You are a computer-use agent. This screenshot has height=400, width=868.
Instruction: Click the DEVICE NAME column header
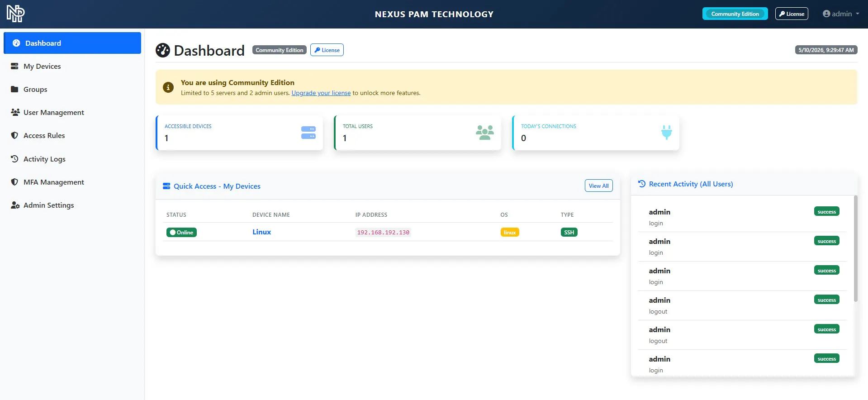(271, 214)
